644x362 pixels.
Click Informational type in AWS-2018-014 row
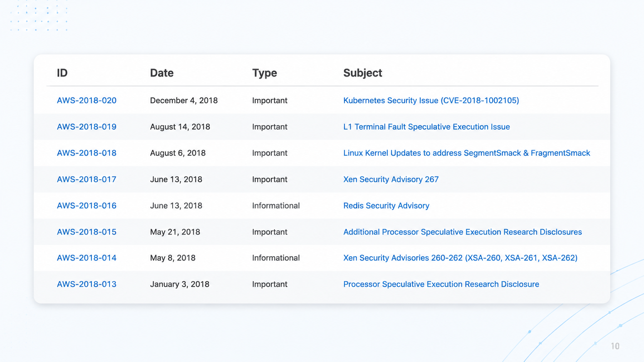(276, 258)
